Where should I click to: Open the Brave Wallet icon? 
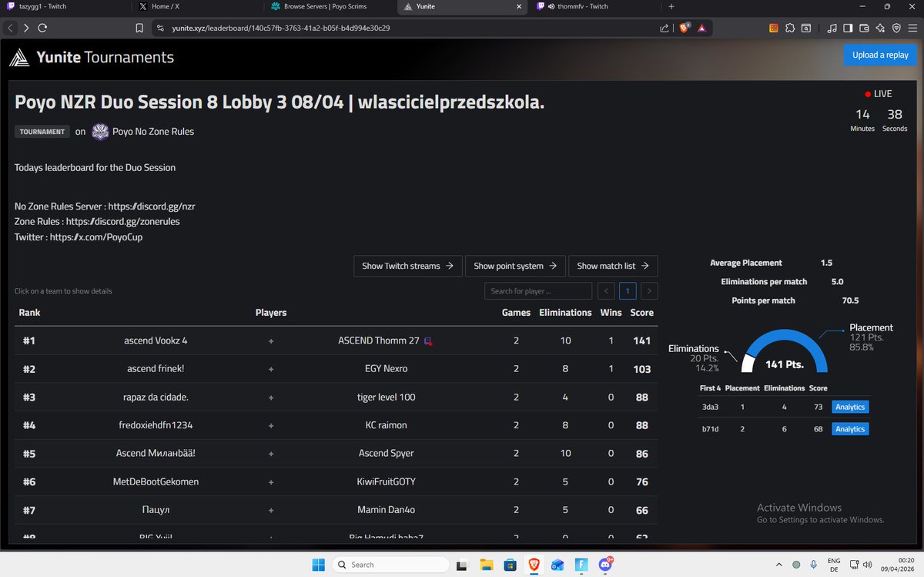(864, 28)
